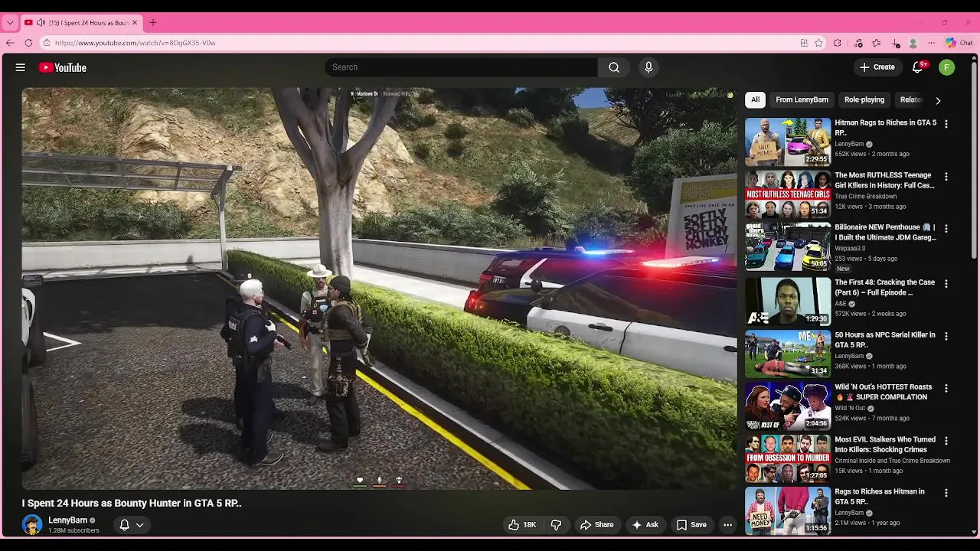
Task: Click the Ask button
Action: tap(644, 525)
